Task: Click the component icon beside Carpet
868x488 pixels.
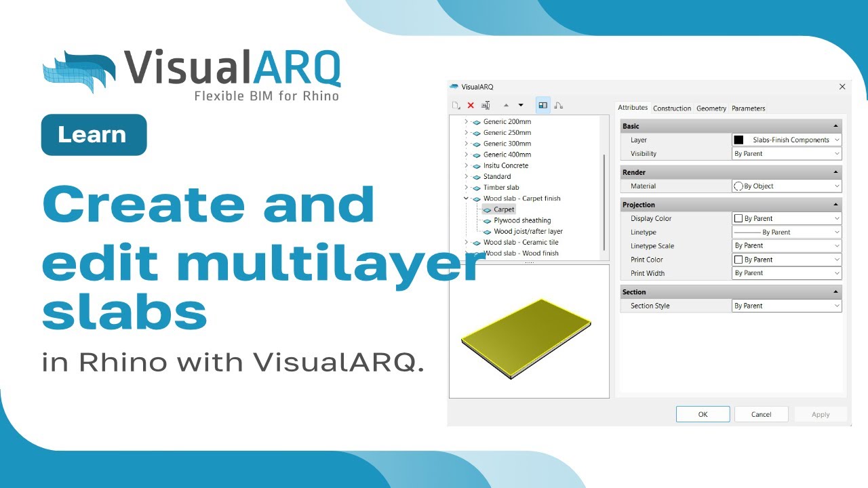Action: tap(488, 210)
